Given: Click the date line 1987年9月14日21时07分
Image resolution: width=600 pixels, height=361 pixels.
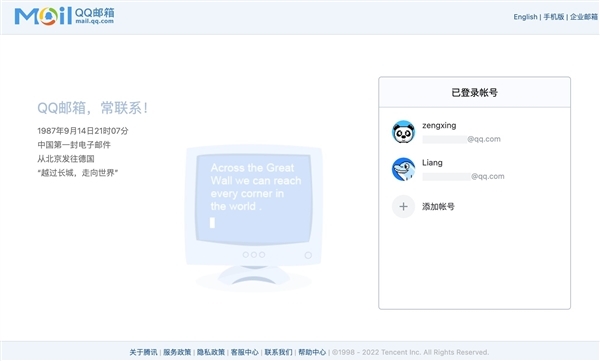Looking at the screenshot, I should click(x=83, y=131).
